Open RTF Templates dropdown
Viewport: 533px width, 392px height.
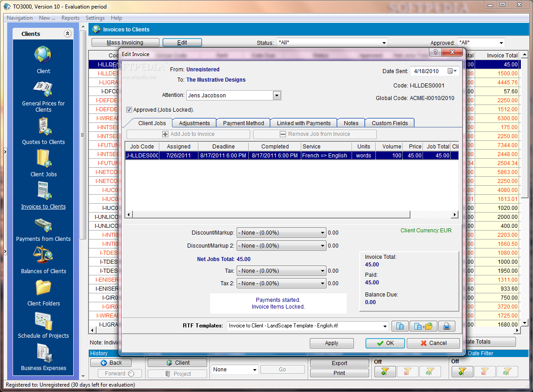[x=385, y=326]
